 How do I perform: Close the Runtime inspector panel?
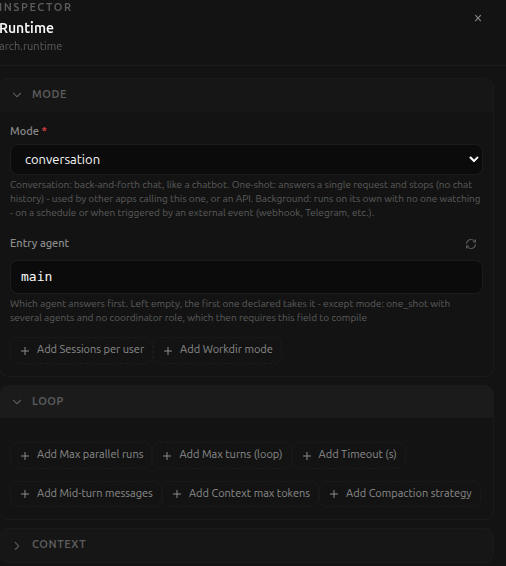(x=477, y=18)
